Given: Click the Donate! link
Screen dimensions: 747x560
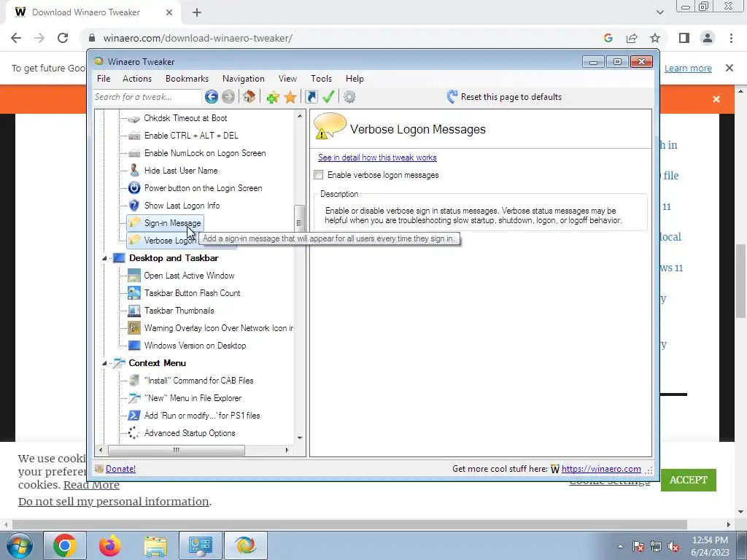Looking at the screenshot, I should pos(120,469).
